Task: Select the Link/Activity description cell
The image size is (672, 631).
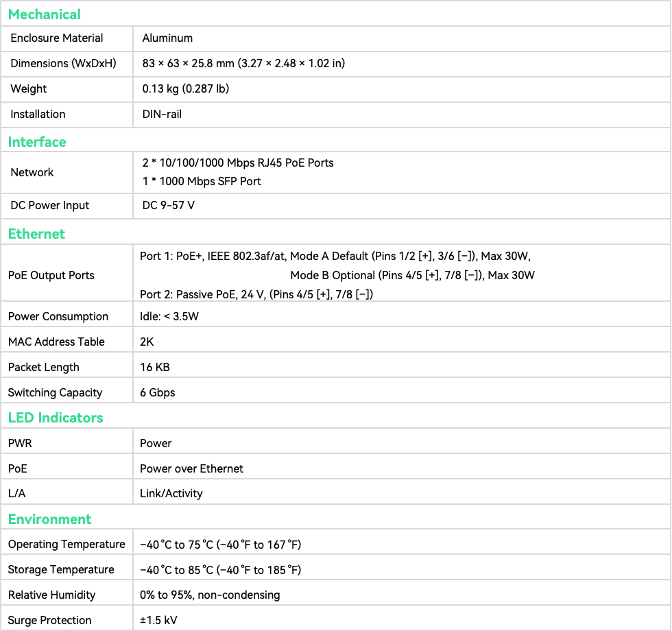Action: (171, 494)
